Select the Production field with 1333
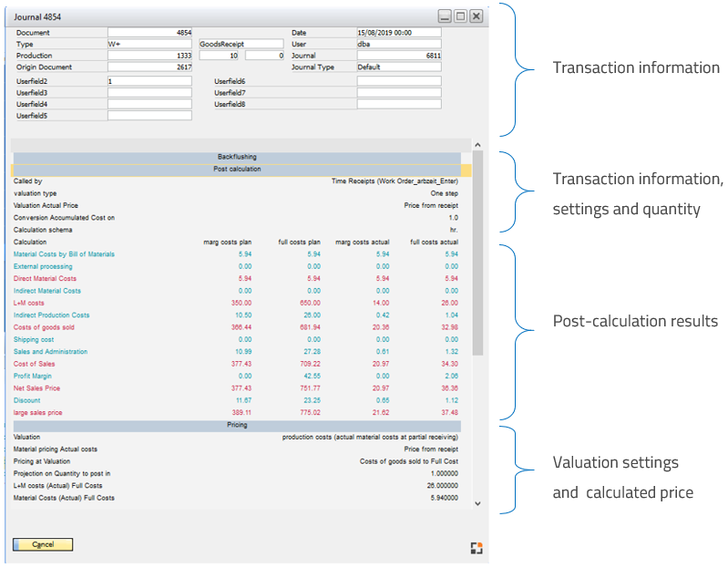This screenshot has height=568, width=728. tap(149, 56)
